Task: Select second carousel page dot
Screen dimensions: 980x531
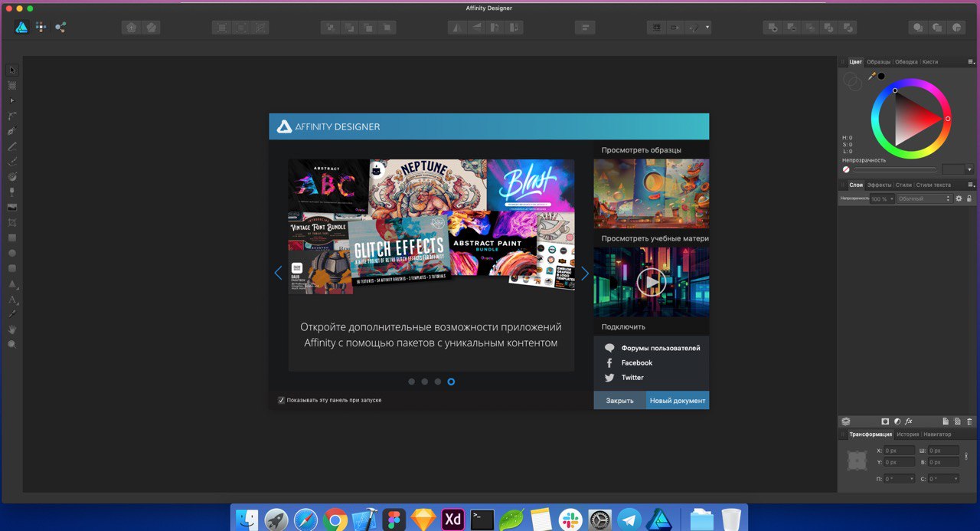Action: 425,381
